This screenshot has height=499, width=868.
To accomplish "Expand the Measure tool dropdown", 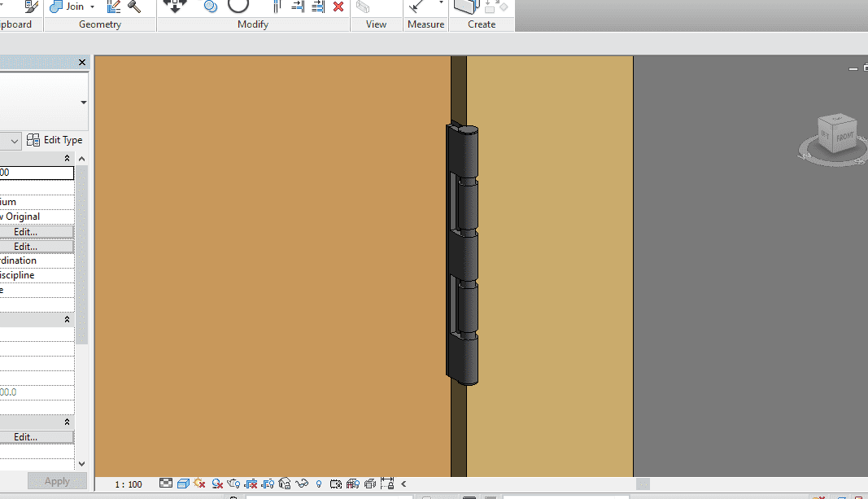I will [x=442, y=4].
